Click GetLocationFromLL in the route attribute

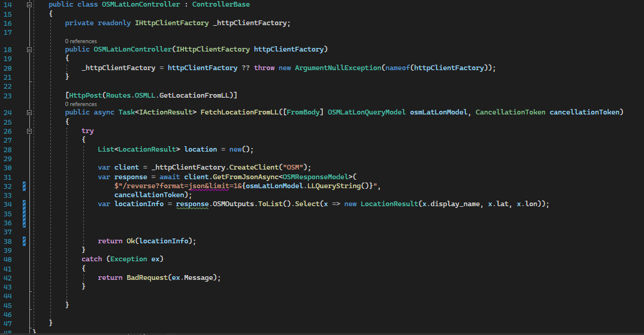pos(194,95)
